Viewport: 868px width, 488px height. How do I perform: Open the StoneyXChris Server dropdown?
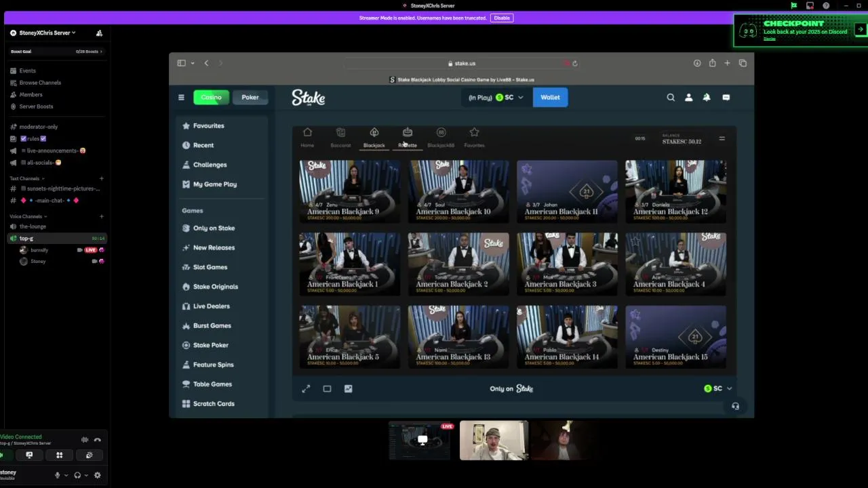pyautogui.click(x=46, y=33)
